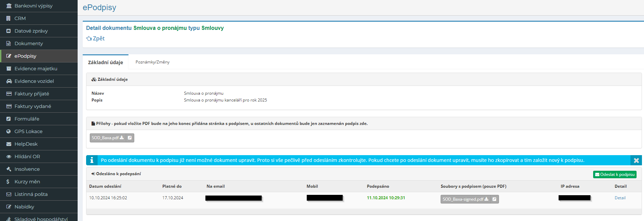Open Insolvence gavel icon in sidebar
This screenshot has width=644, height=221.
pyautogui.click(x=9, y=169)
